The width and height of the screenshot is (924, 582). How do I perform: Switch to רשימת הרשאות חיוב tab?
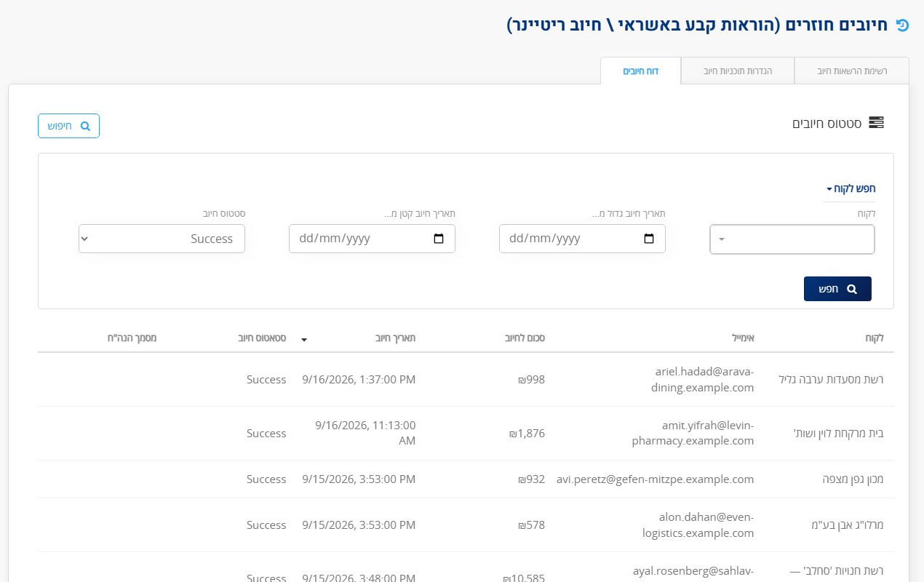[x=852, y=71]
